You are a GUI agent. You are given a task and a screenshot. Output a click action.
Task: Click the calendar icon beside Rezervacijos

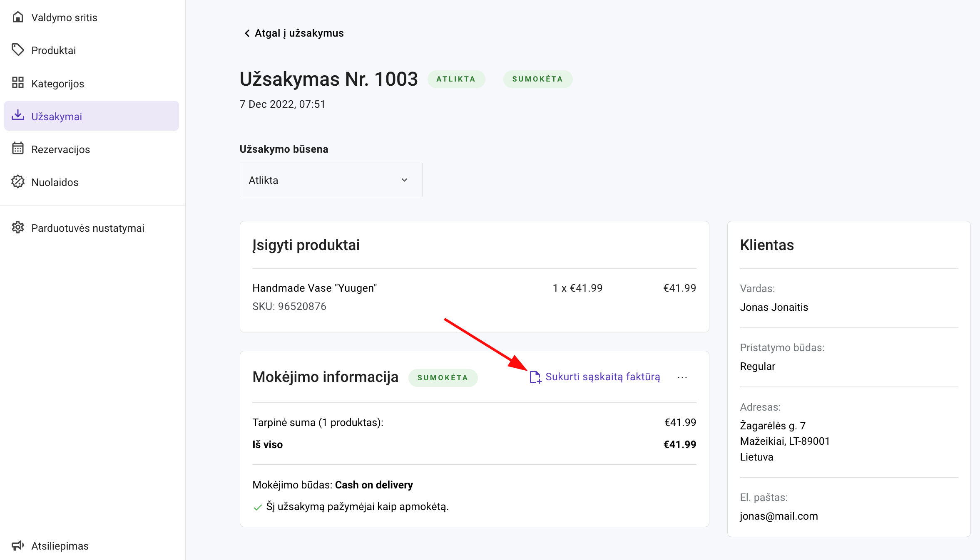pyautogui.click(x=17, y=149)
